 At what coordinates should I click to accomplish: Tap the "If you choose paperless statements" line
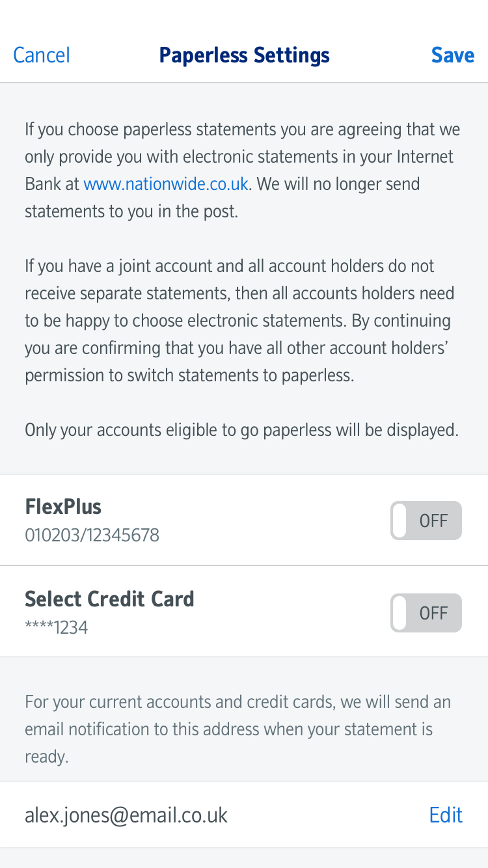(x=242, y=129)
